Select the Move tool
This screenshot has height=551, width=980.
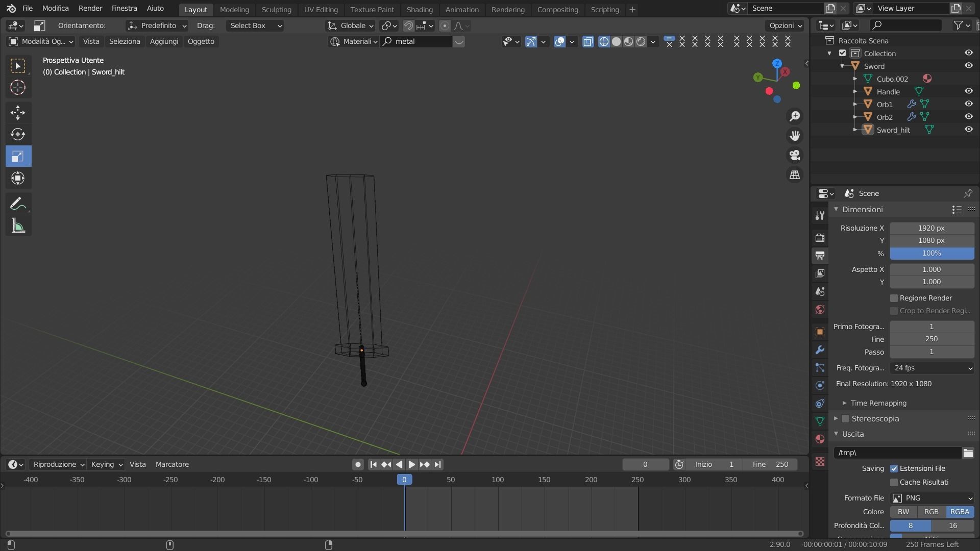[18, 112]
